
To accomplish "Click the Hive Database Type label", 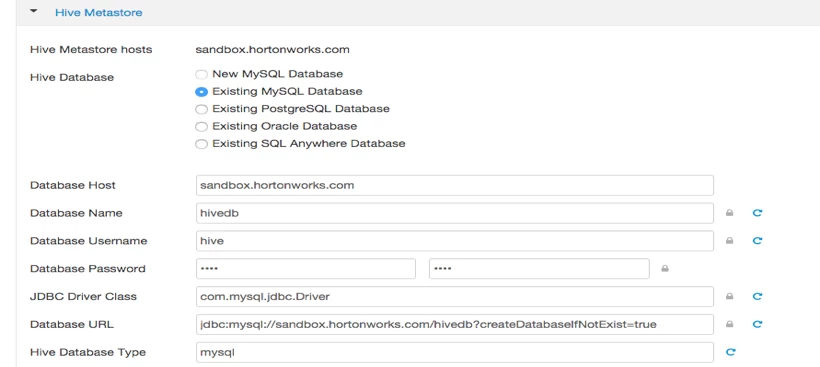I will [87, 352].
